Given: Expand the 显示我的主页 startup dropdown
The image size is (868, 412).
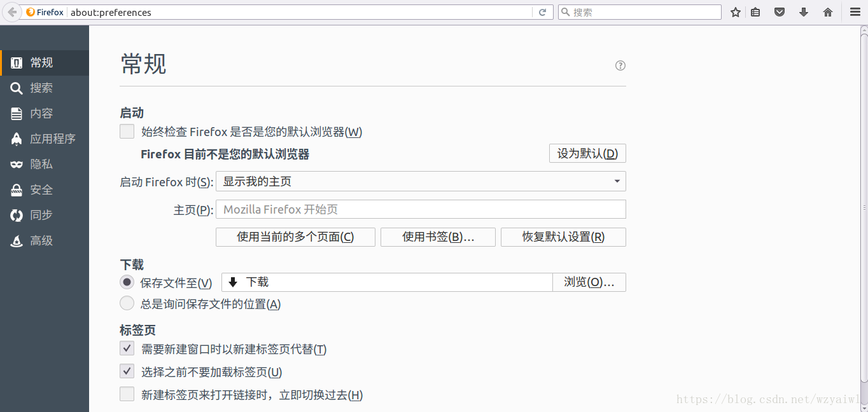Looking at the screenshot, I should [x=421, y=181].
